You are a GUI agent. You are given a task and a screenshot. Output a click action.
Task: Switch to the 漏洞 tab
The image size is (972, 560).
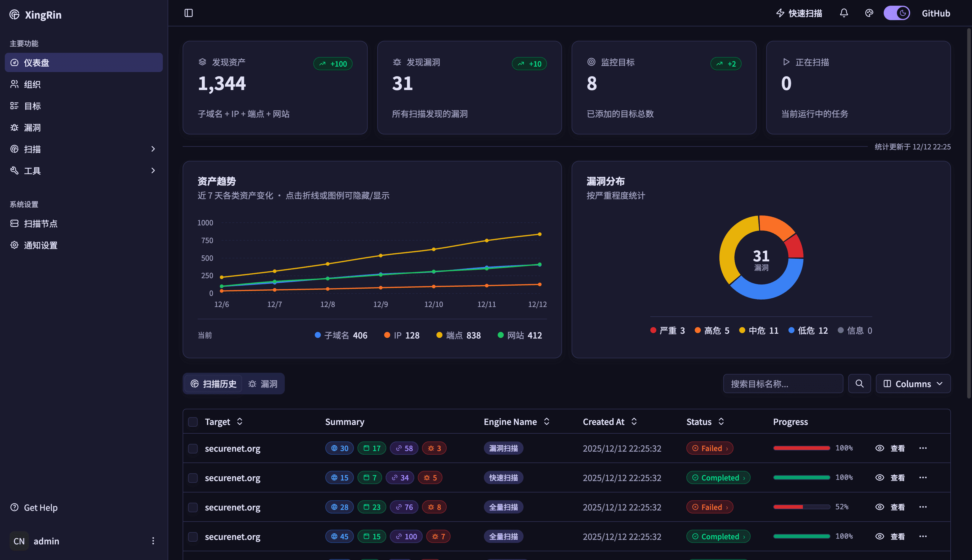click(263, 384)
